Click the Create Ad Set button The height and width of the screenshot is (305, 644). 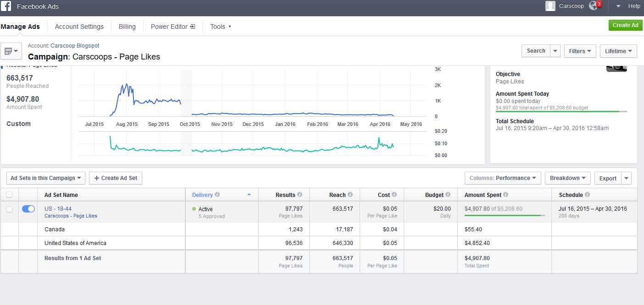pyautogui.click(x=116, y=178)
